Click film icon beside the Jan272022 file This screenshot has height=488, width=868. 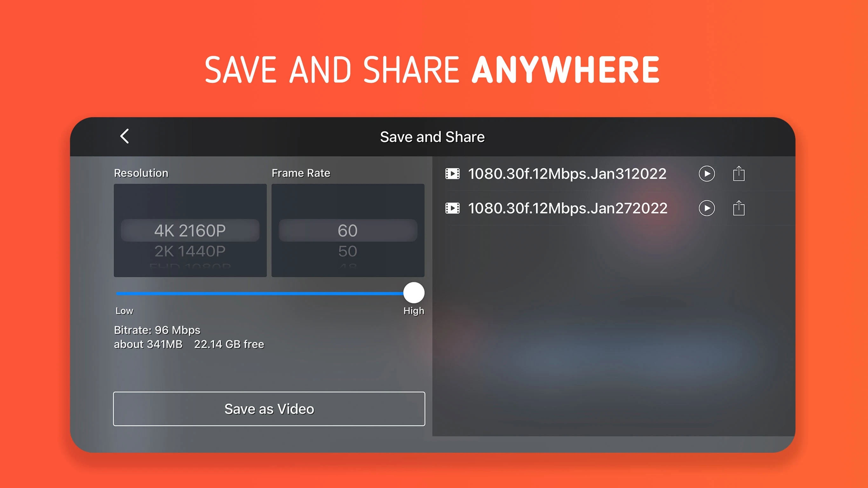452,208
